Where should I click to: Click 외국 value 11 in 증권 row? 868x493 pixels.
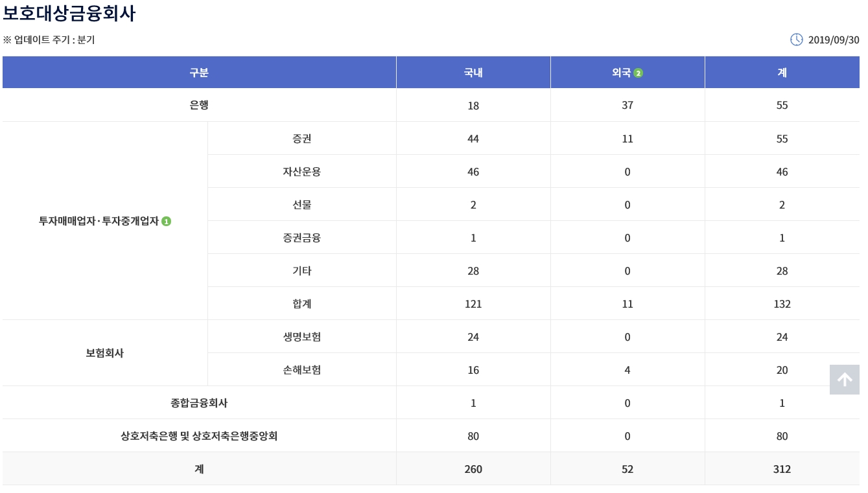(x=628, y=139)
